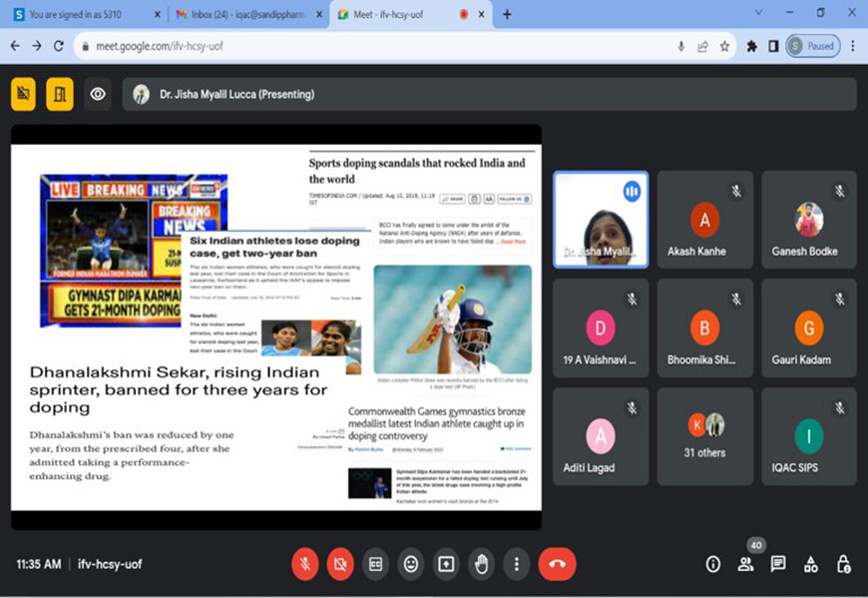Share this page icon in address bar
This screenshot has width=868, height=598.
point(702,46)
